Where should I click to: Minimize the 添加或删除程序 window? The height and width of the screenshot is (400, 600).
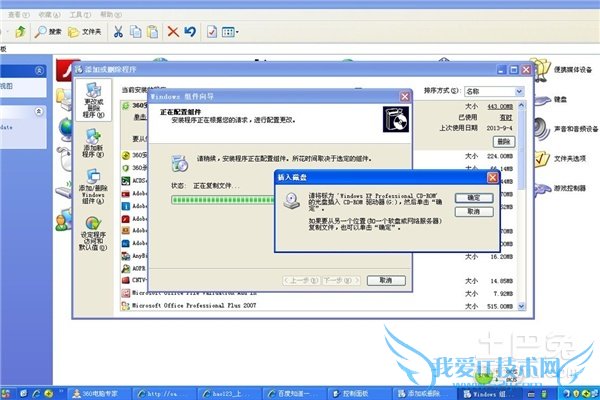point(502,70)
